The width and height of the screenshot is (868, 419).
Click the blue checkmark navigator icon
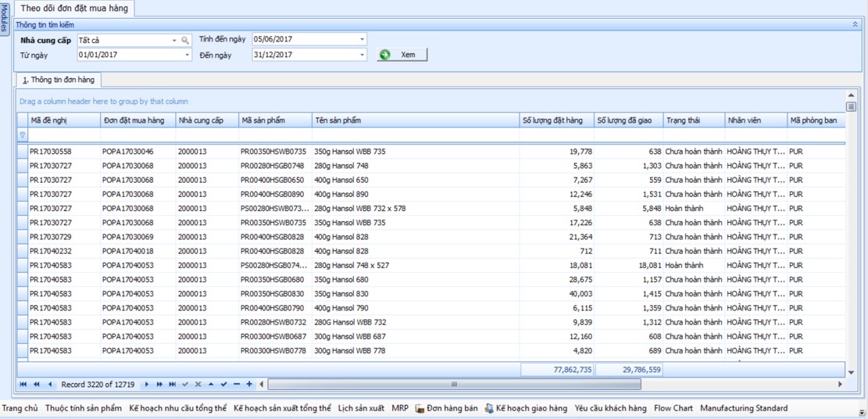(x=223, y=384)
